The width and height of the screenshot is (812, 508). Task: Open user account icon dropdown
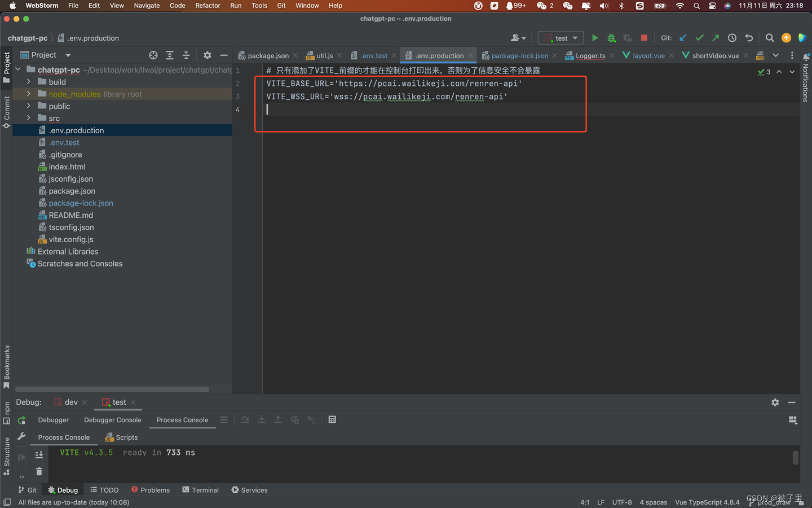tap(518, 38)
